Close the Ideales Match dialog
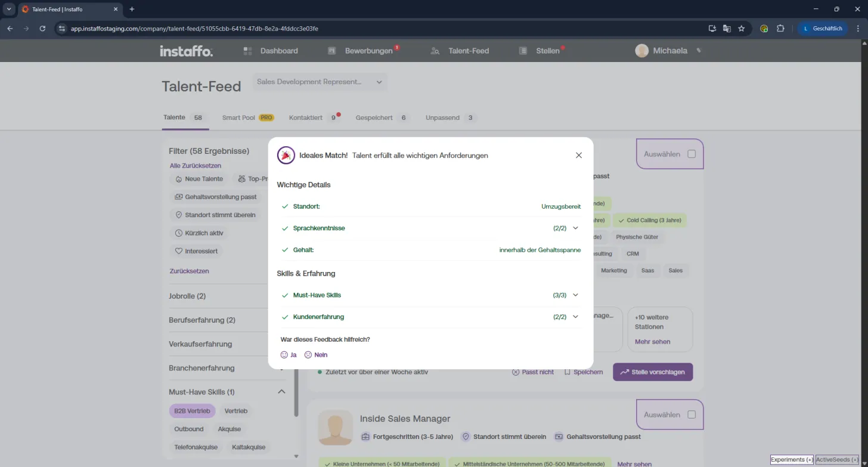 [578, 155]
